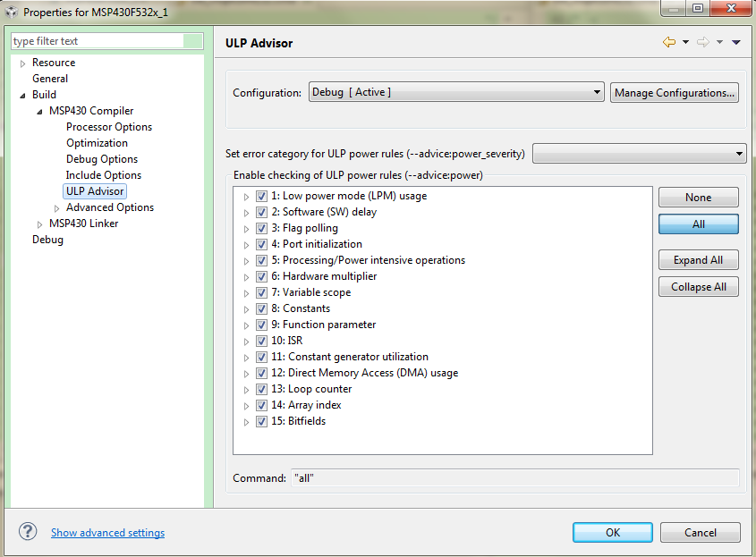
Task: Click the back navigation arrow icon
Action: point(669,42)
